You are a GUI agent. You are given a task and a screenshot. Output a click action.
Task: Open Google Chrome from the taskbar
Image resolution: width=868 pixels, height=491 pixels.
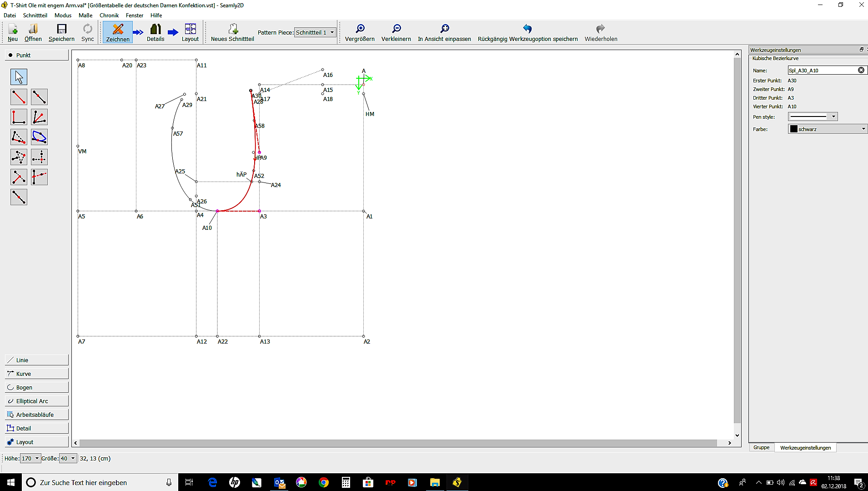coord(323,482)
